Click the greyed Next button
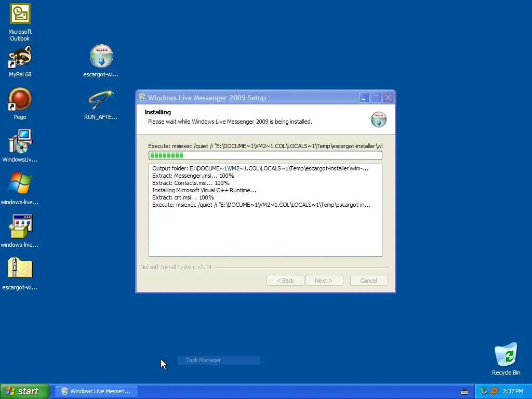This screenshot has width=532, height=399. (324, 281)
